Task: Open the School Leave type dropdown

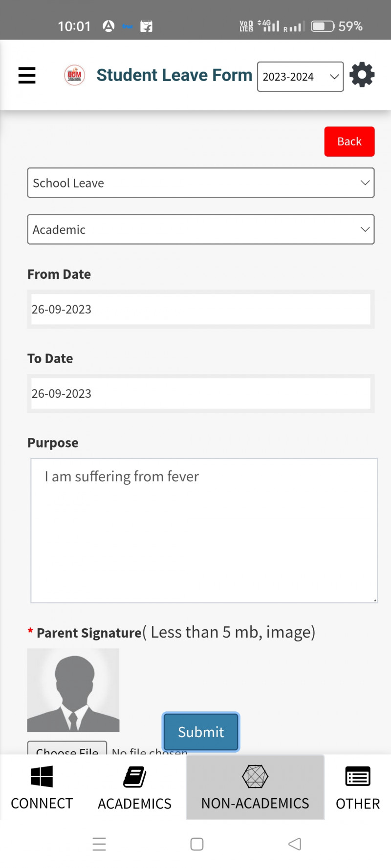Action: 201,183
